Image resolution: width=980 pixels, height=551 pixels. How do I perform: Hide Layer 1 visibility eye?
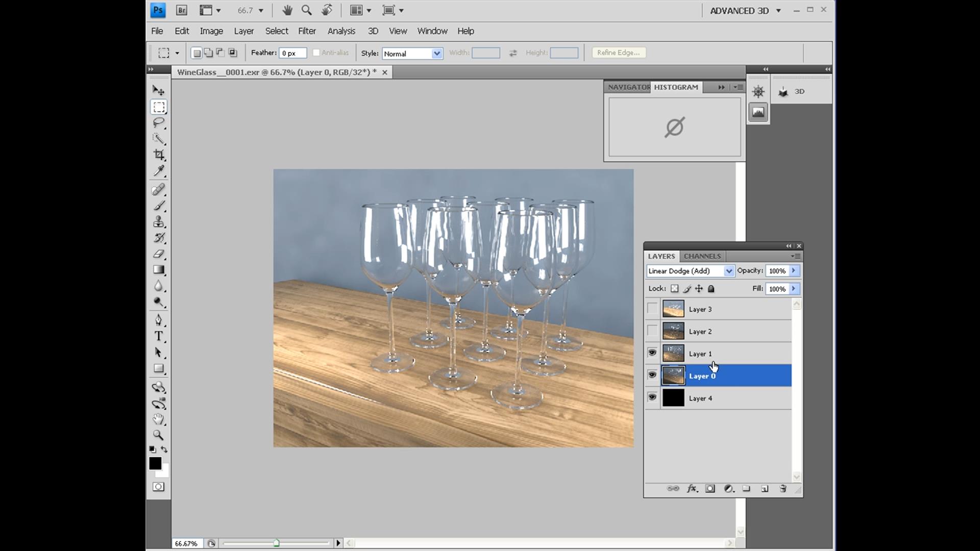tap(652, 353)
